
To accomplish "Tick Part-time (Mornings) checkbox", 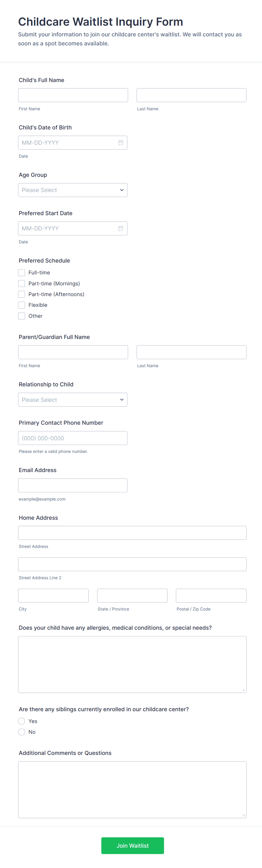I will click(22, 283).
